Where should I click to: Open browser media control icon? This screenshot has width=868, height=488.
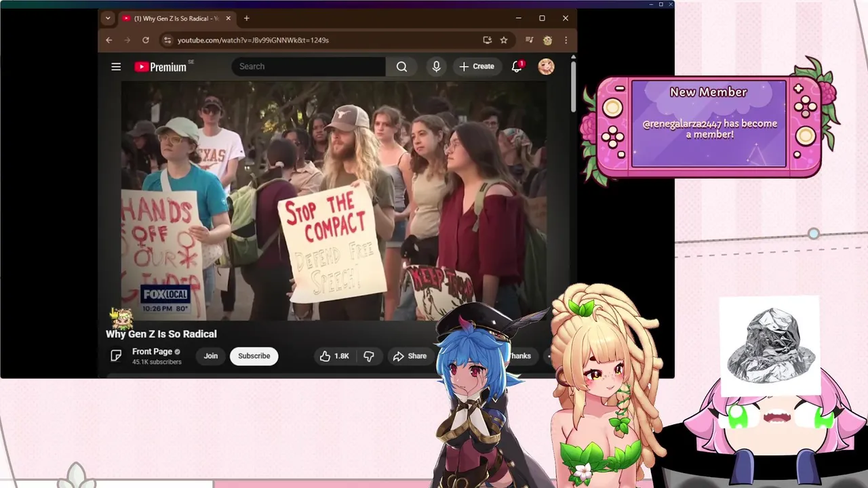click(x=530, y=40)
